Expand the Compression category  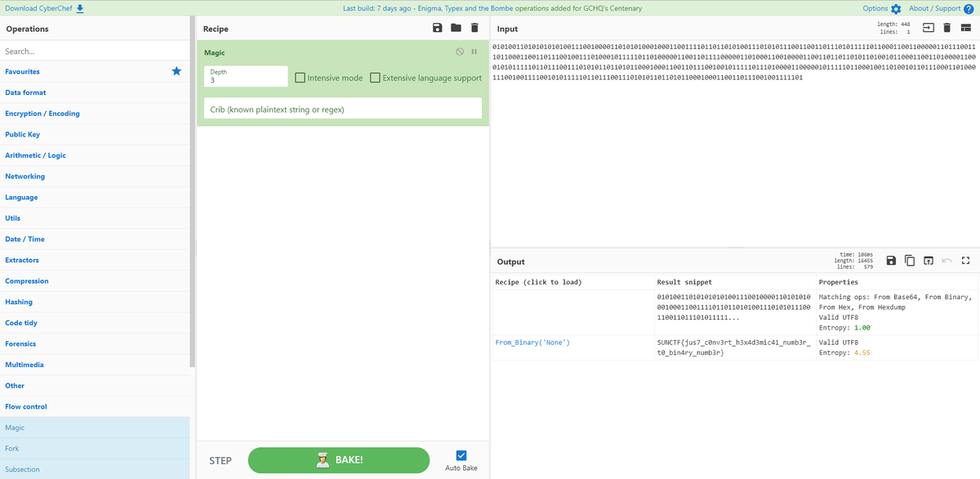(x=95, y=281)
